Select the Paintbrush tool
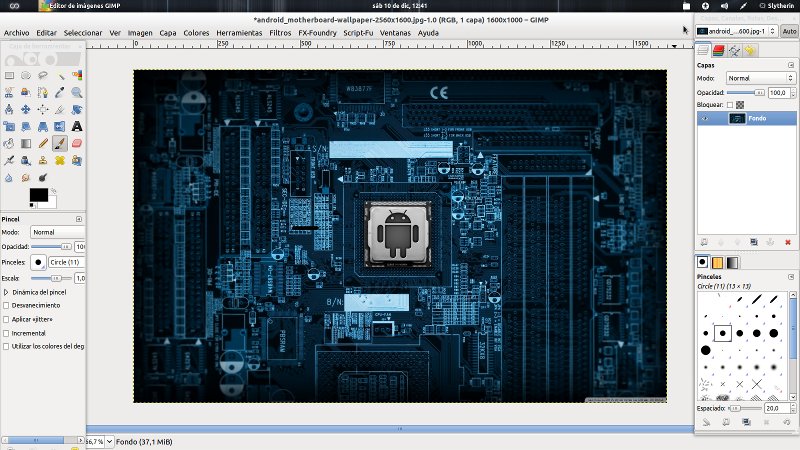Image resolution: width=800 pixels, height=450 pixels. [60, 143]
